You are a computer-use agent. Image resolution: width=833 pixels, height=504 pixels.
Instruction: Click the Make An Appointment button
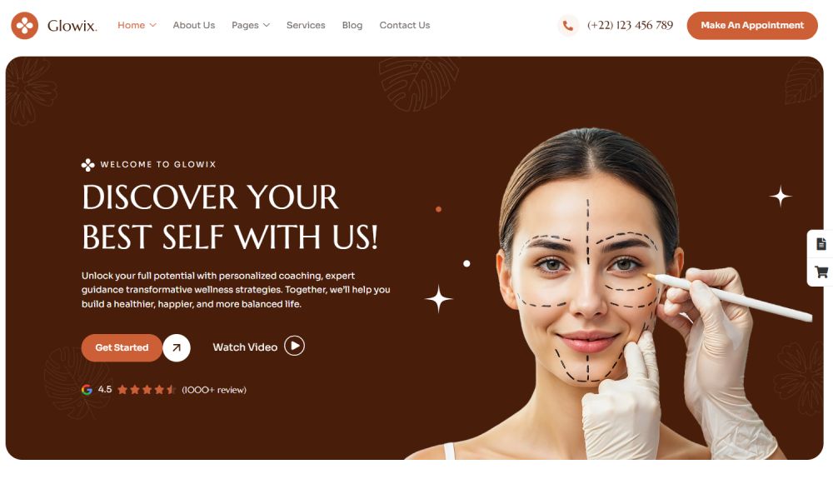click(x=752, y=26)
